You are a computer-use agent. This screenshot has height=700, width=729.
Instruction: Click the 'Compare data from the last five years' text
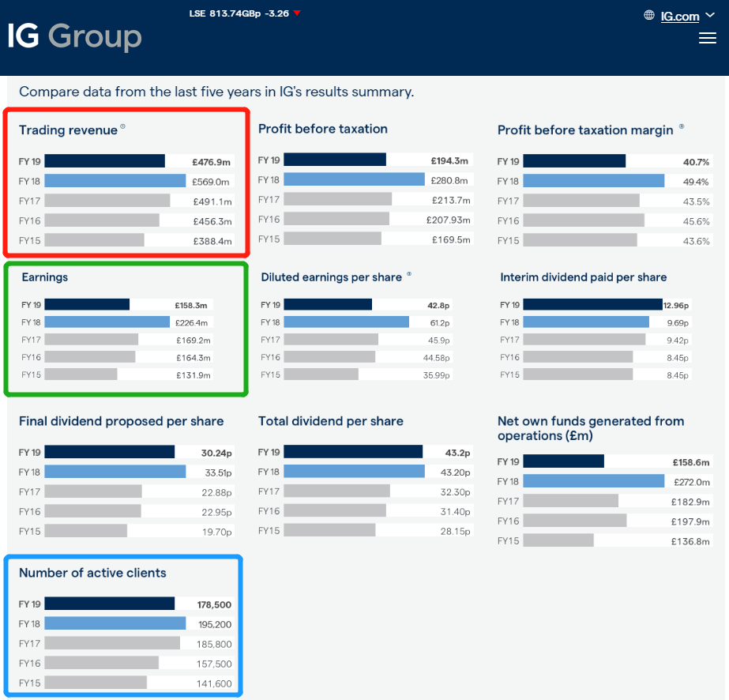216,92
